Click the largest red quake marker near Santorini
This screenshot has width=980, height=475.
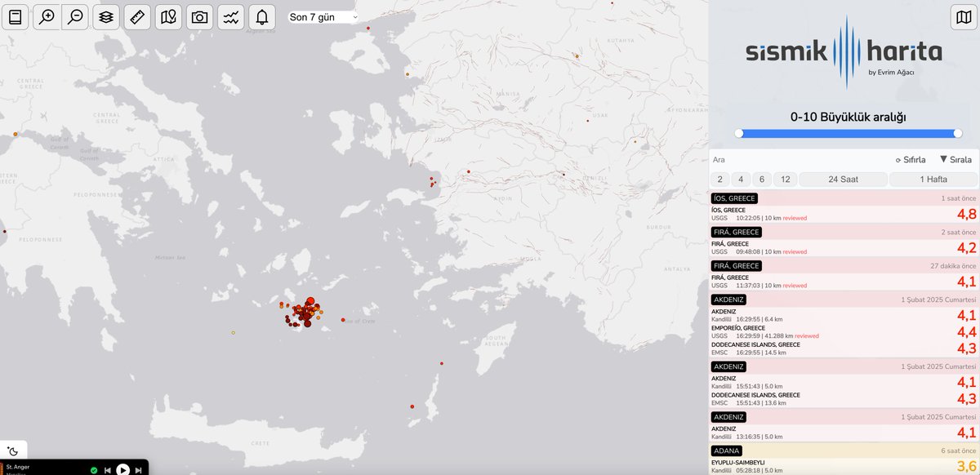click(310, 302)
